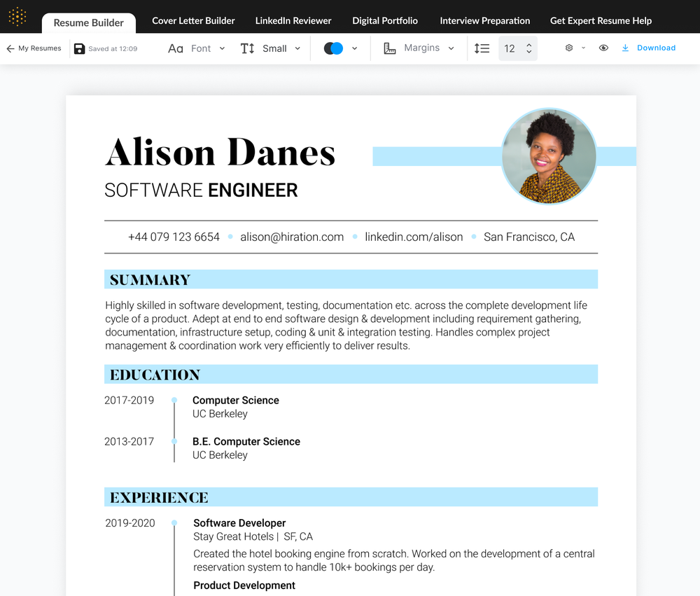Click the Hiration dotted logo icon
The height and width of the screenshot is (596, 700).
[x=17, y=17]
